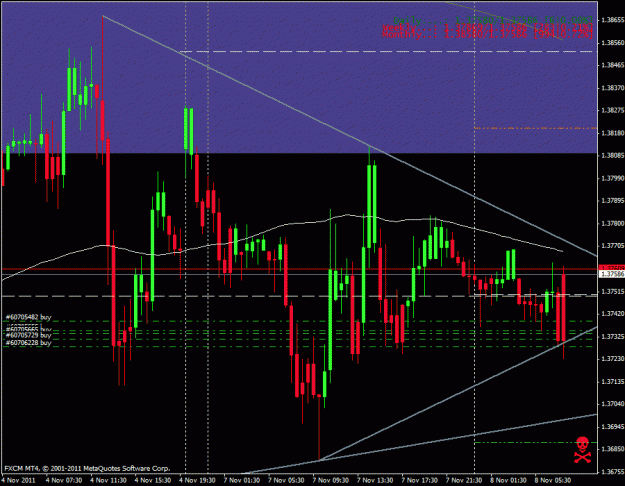625x486 pixels.
Task: Click the 1.38465 price axis label
Action: [613, 65]
